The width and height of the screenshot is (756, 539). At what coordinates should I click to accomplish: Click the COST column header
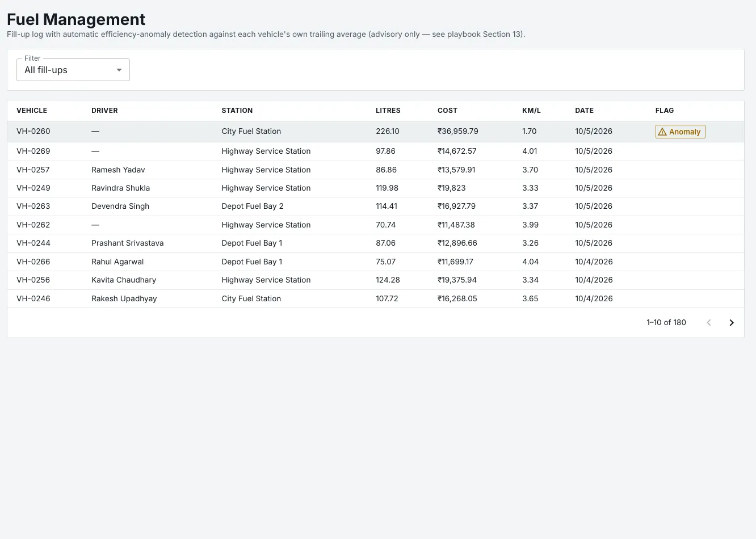coord(447,111)
